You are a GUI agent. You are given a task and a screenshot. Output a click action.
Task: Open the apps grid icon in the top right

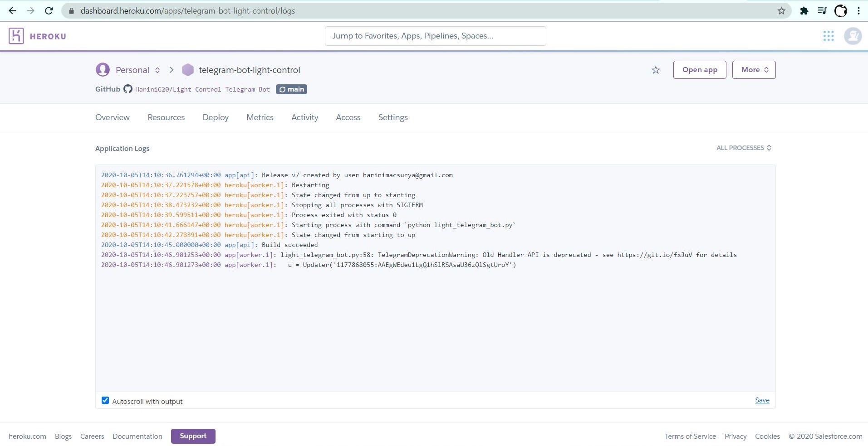click(828, 36)
